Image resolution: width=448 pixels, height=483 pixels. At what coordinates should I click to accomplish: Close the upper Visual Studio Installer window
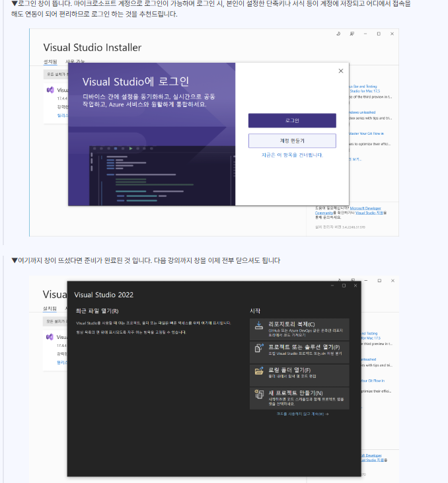point(392,34)
